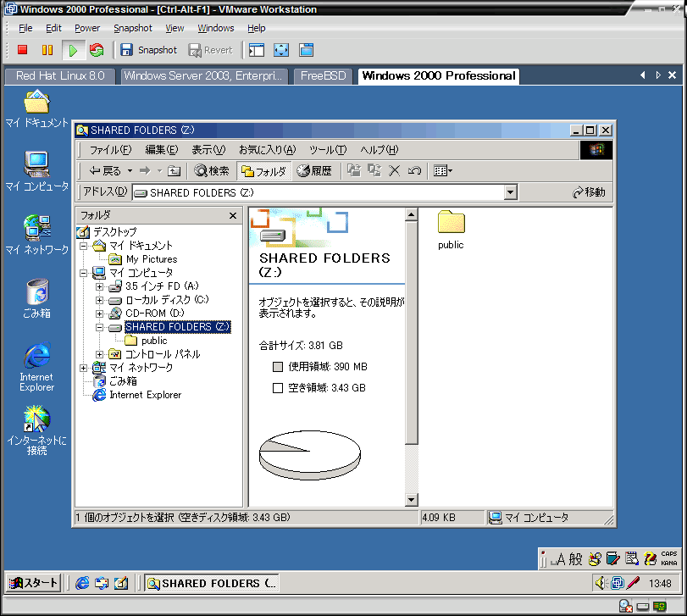Viewport: 687px width, 616px height.
Task: Expand マイ ネットワーク tree node
Action: click(x=83, y=368)
